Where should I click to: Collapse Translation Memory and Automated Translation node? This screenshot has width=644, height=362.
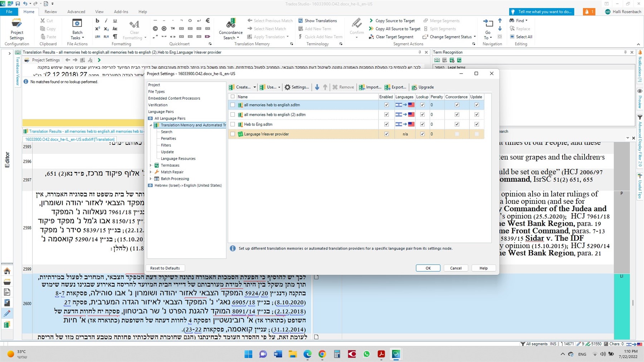tap(151, 125)
